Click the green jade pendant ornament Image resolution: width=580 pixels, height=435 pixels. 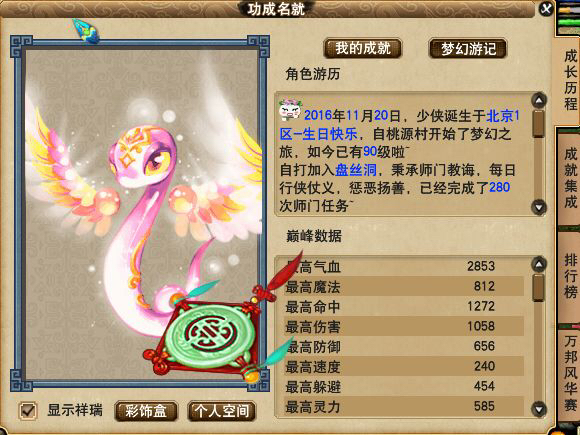pos(209,337)
